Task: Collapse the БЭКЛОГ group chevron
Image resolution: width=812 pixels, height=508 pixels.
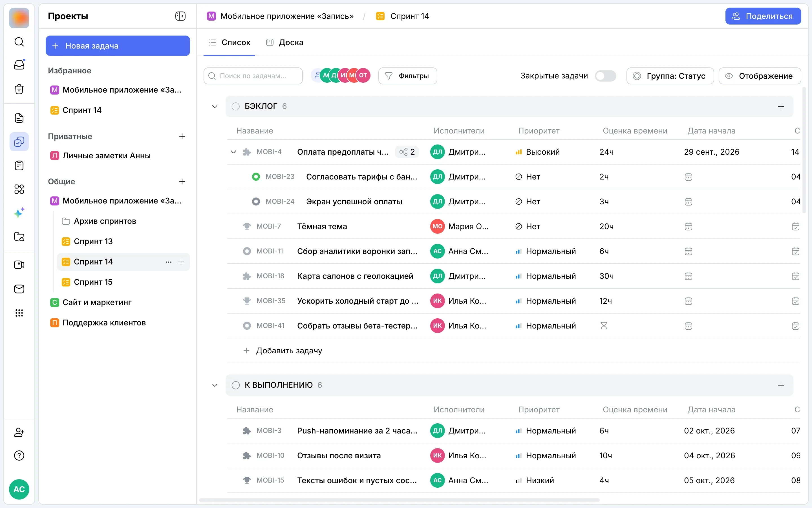Action: pyautogui.click(x=215, y=106)
